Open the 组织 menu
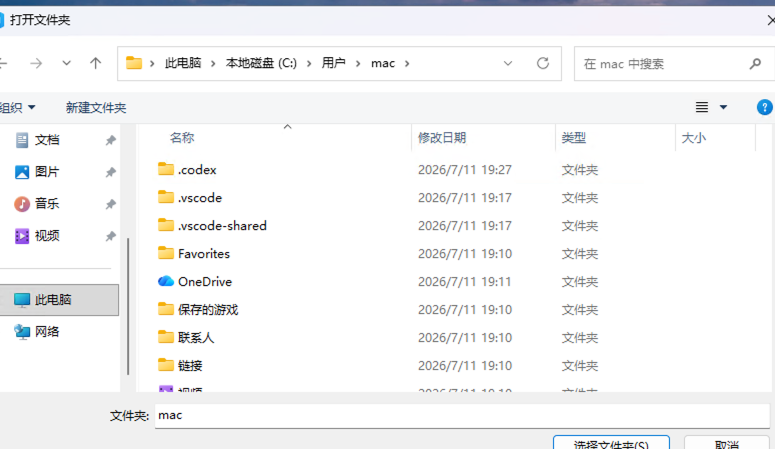Screen dimensions: 775x449 tap(18, 107)
